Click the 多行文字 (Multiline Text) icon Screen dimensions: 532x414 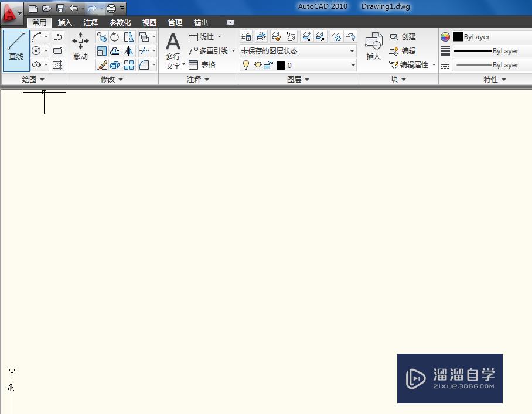pos(173,42)
